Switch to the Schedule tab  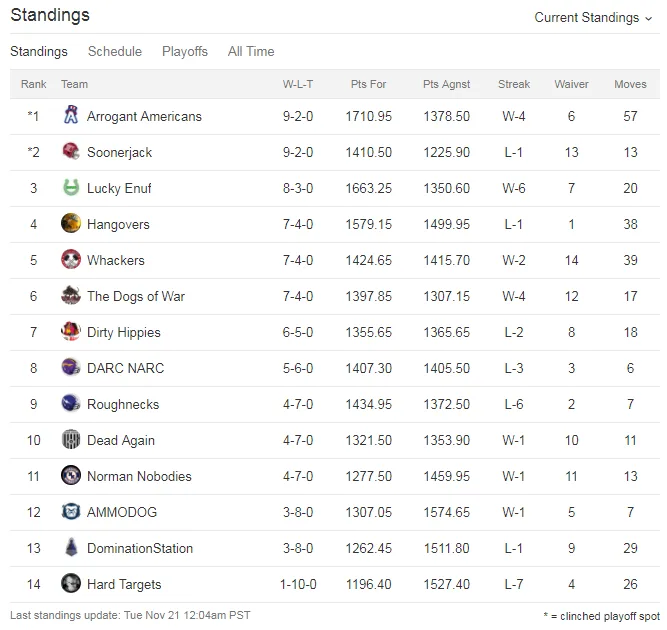pos(115,51)
